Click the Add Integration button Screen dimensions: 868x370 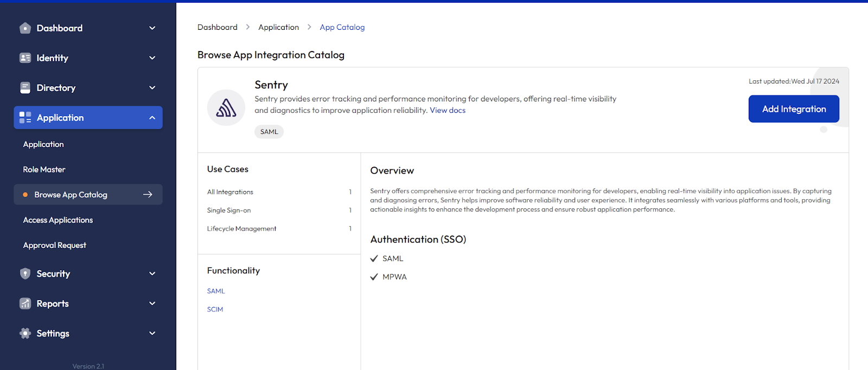coord(794,109)
